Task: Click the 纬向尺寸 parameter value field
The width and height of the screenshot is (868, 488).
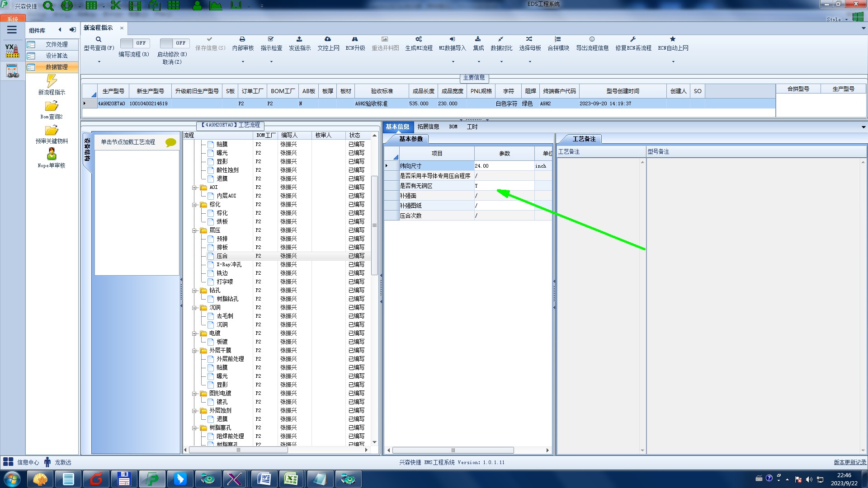Action: [x=504, y=166]
